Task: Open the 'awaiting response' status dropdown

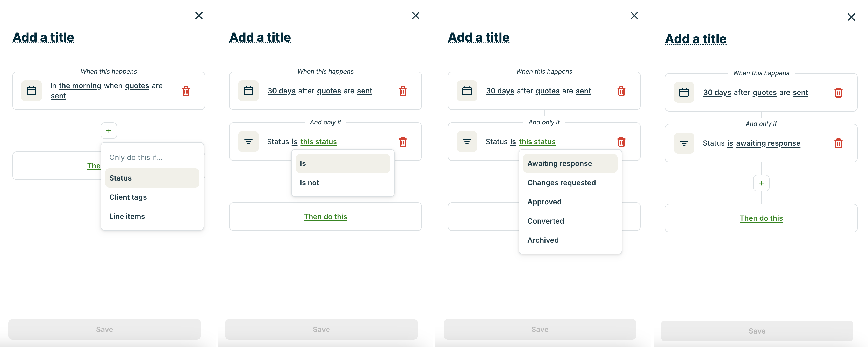Action: tap(768, 143)
